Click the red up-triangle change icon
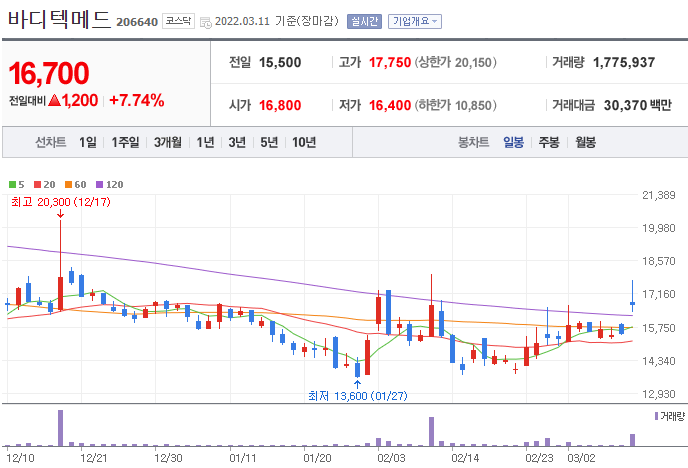This screenshot has width=688, height=468. pyautogui.click(x=54, y=100)
